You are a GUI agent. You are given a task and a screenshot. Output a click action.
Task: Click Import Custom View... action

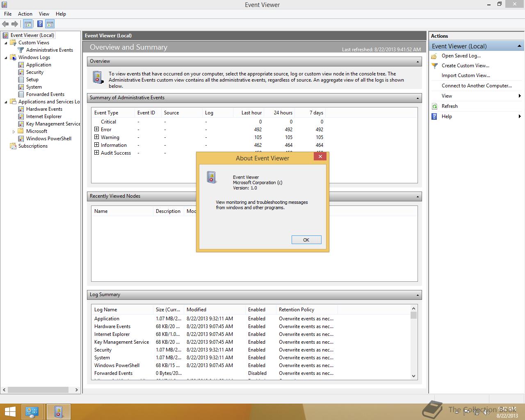click(x=466, y=75)
